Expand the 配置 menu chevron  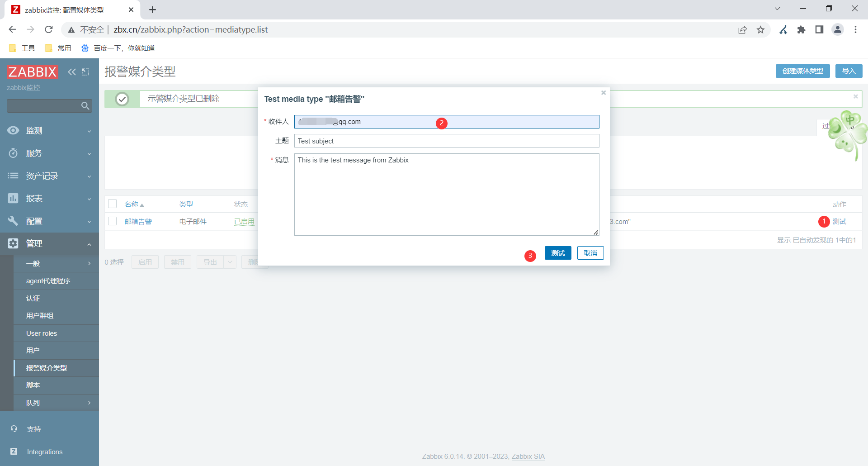89,222
